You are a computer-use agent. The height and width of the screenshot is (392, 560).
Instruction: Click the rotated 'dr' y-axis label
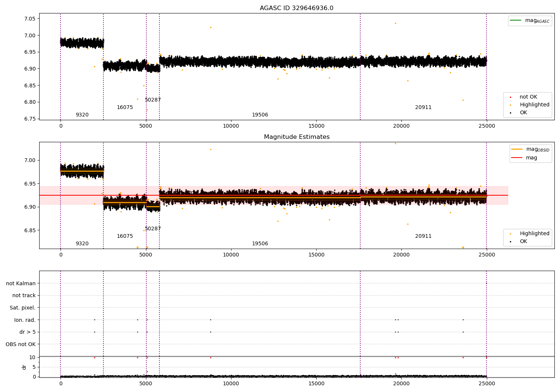coord(24,367)
